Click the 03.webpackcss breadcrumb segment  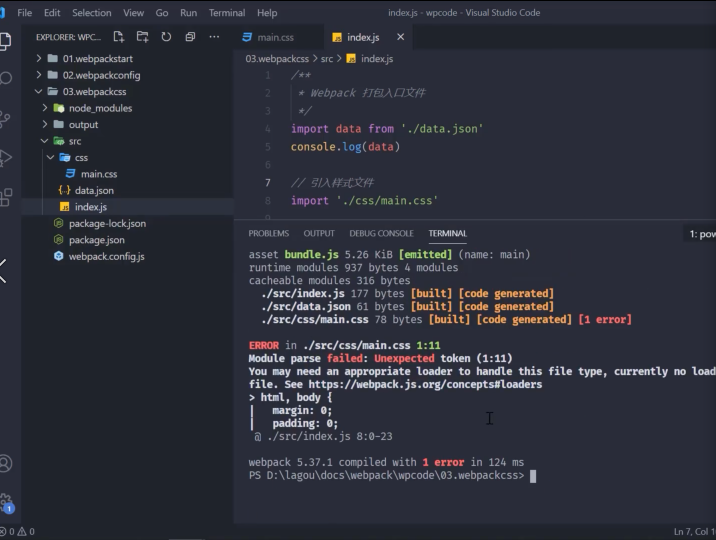(277, 59)
